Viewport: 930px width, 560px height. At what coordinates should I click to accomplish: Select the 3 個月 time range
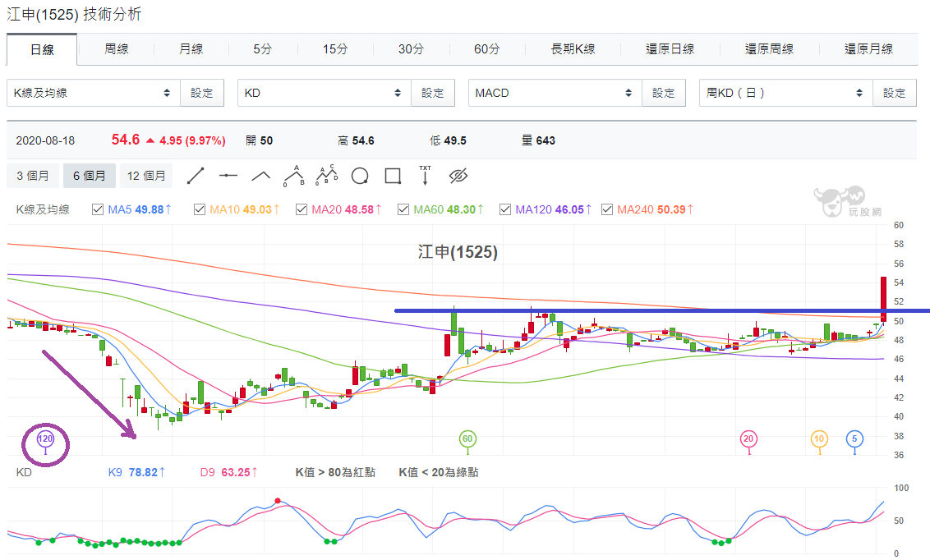tap(33, 176)
